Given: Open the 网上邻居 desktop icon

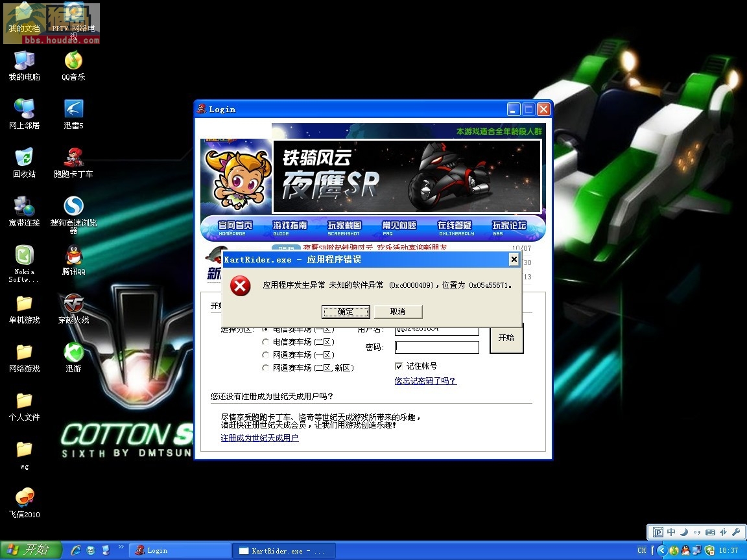Looking at the screenshot, I should (x=24, y=114).
